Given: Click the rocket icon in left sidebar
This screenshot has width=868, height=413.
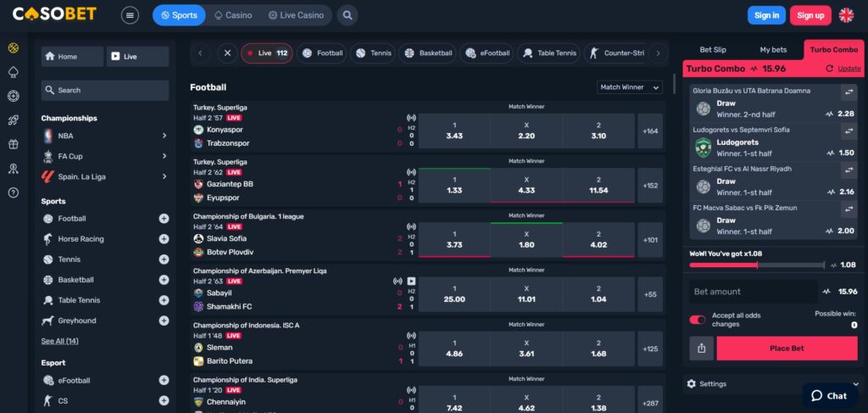Looking at the screenshot, I should click(x=13, y=120).
